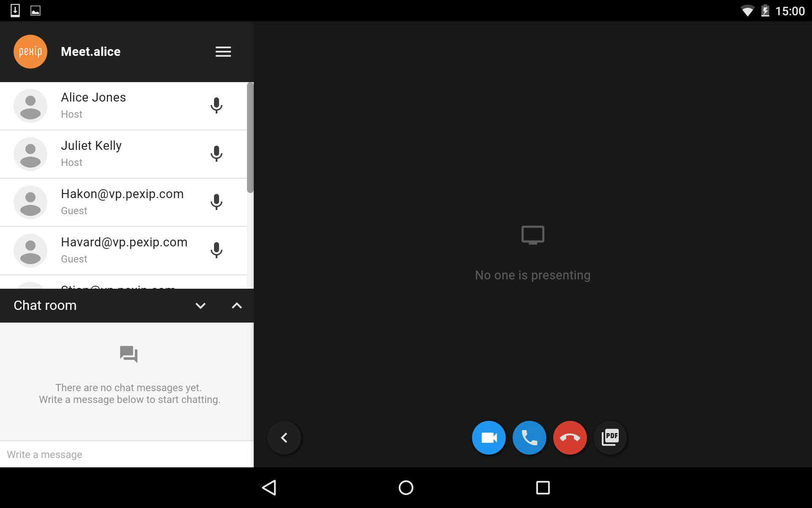Tap the Android recent apps button
812x508 pixels.
tap(543, 488)
